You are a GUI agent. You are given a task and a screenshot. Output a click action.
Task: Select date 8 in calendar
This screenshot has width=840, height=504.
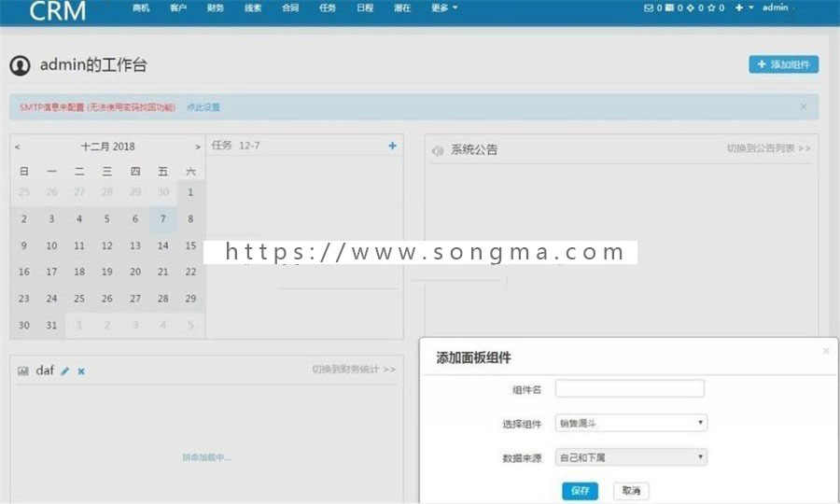point(190,218)
